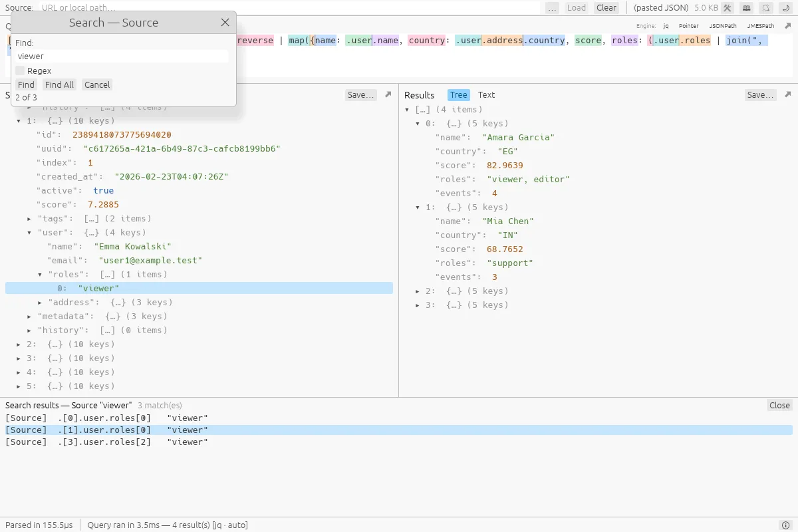Toggle dark mode with the moon icon
The width and height of the screenshot is (798, 532).
point(785,8)
